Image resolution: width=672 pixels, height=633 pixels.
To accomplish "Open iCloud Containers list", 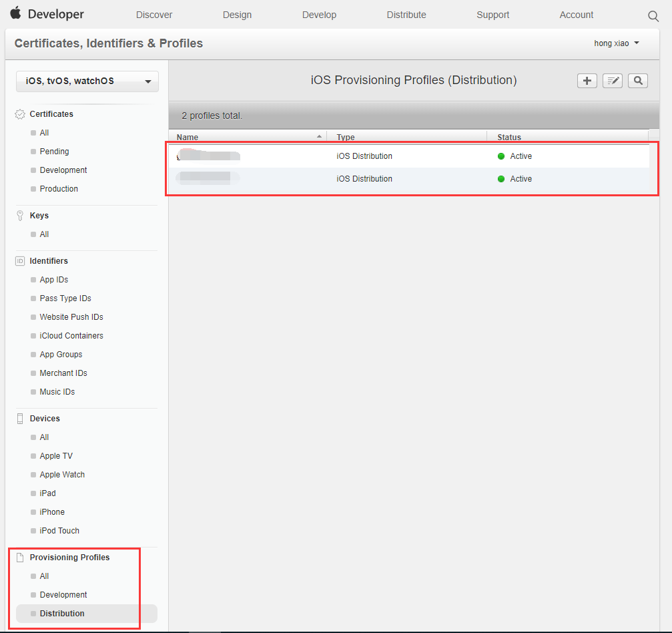I will pyautogui.click(x=71, y=336).
